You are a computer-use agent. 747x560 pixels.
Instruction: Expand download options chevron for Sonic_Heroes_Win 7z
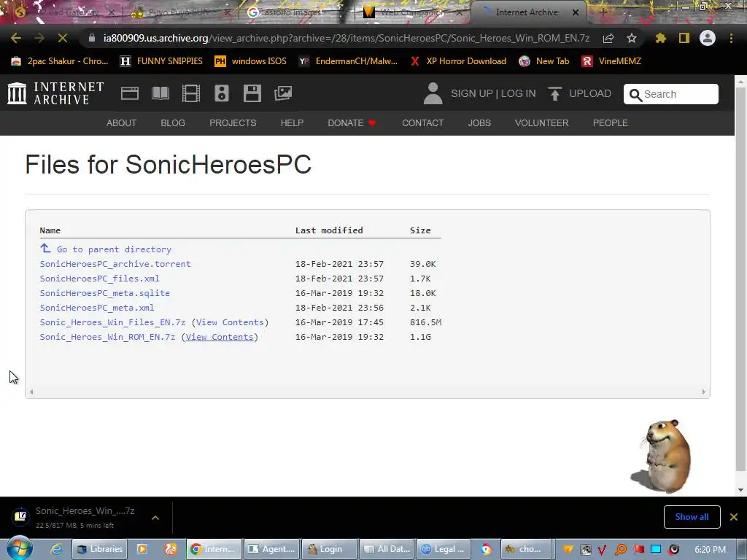pos(155,518)
